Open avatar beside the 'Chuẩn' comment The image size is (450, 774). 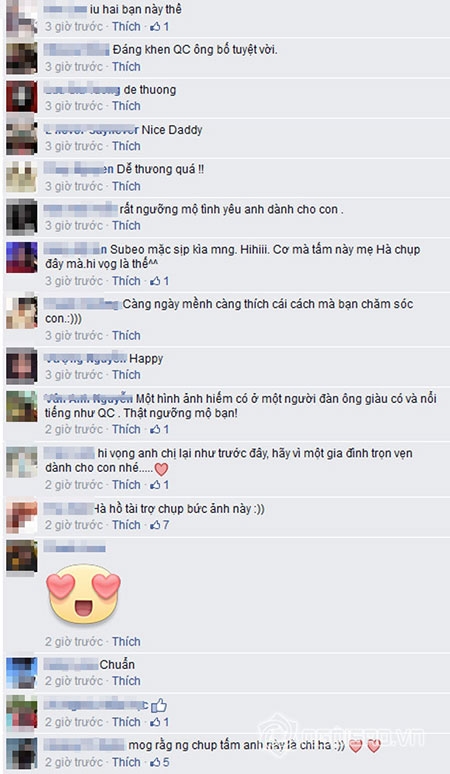(x=22, y=673)
